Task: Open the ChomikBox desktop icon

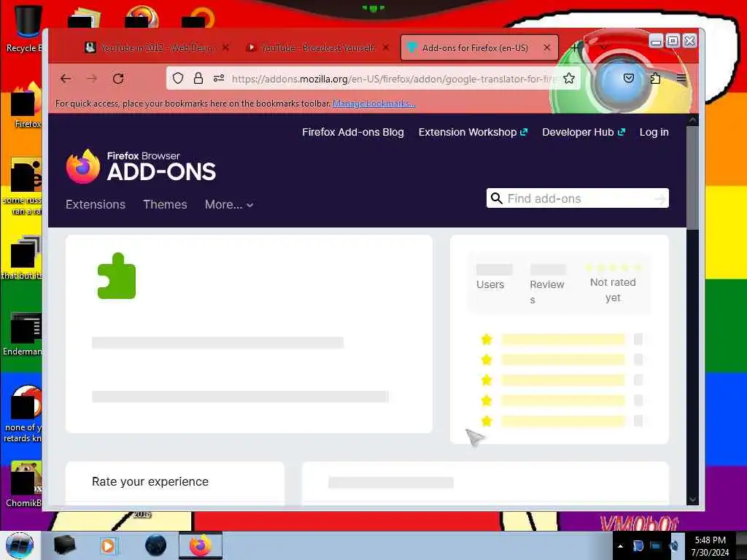Action: click(25, 484)
